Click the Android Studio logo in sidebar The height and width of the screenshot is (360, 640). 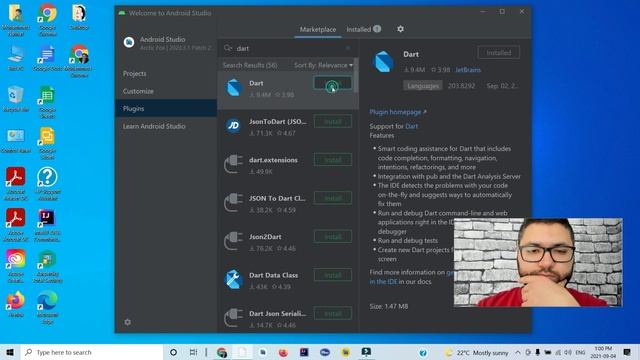[129, 42]
